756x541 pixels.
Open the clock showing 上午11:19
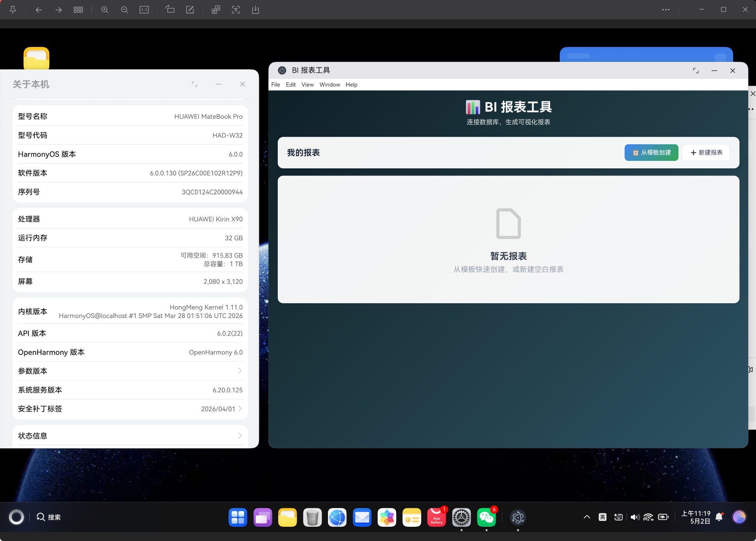click(696, 517)
